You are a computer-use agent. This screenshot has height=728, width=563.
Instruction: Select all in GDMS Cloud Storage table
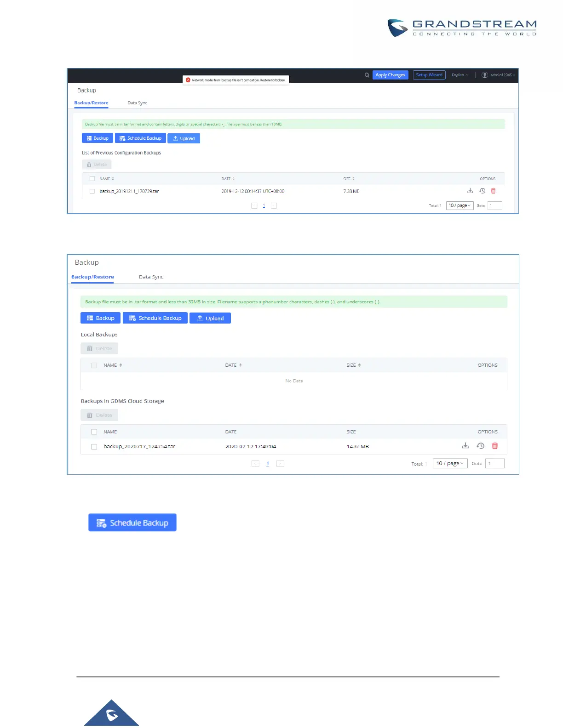[x=94, y=432]
